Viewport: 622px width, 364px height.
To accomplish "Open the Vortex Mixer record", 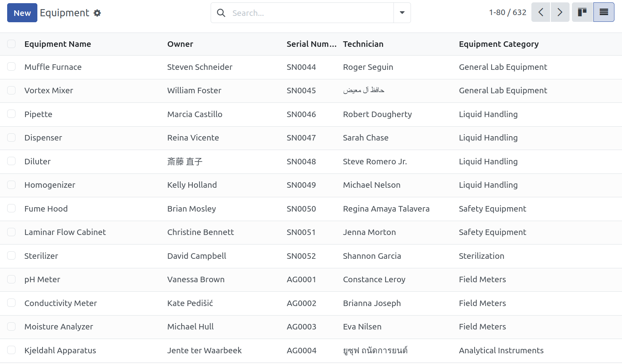I will [48, 91].
